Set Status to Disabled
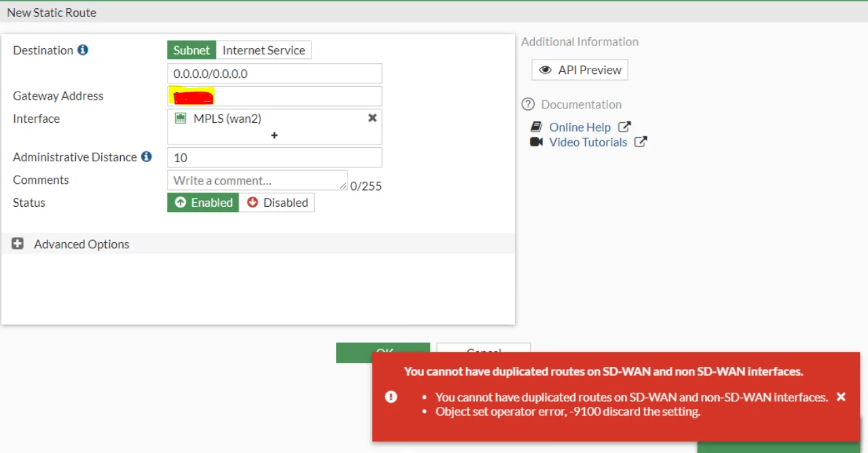The width and height of the screenshot is (868, 453). [x=277, y=203]
